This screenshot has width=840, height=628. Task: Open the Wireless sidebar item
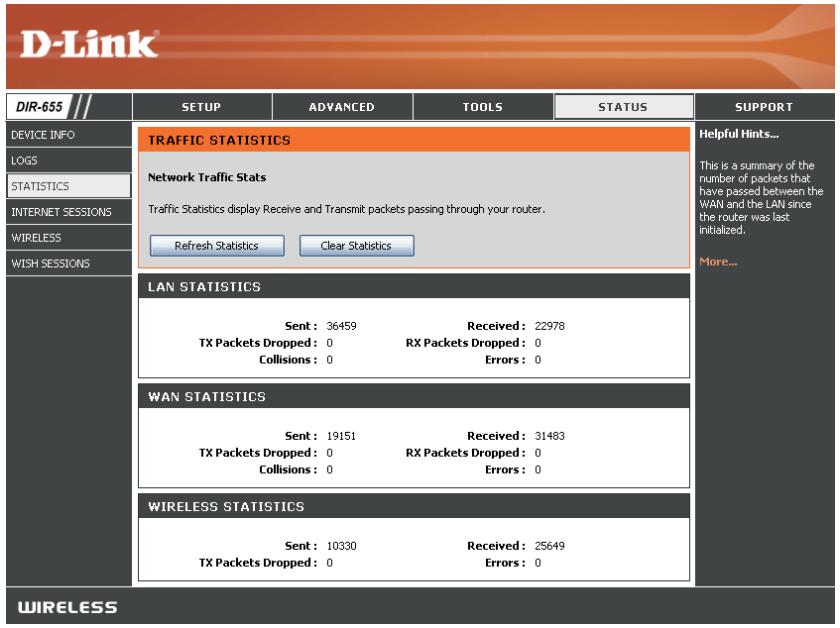coord(69,237)
